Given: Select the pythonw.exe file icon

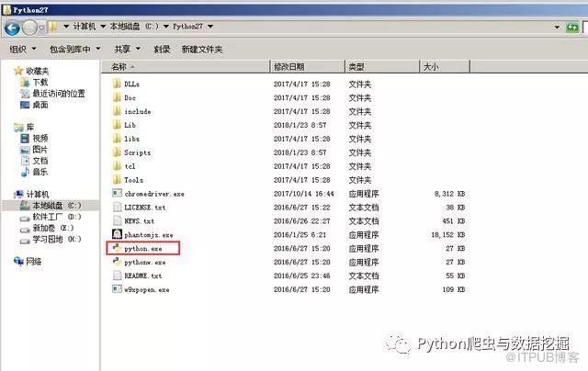Looking at the screenshot, I should (x=117, y=262).
